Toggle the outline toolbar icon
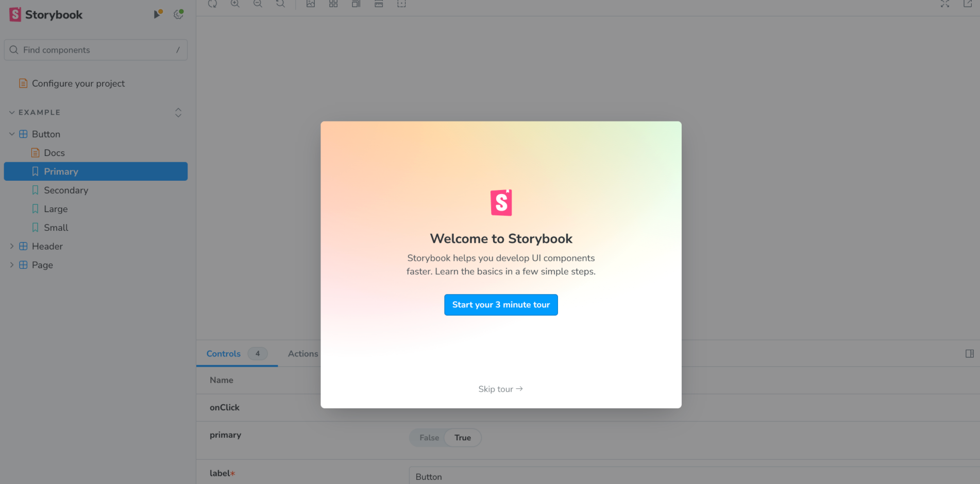The height and width of the screenshot is (484, 980). click(x=401, y=4)
